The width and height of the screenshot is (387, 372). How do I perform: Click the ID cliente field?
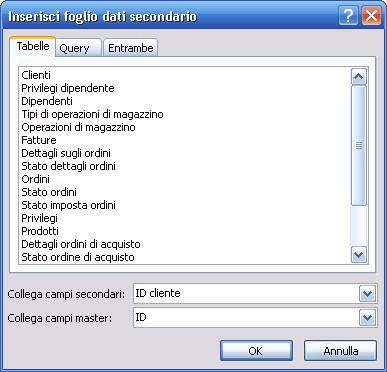[247, 293]
